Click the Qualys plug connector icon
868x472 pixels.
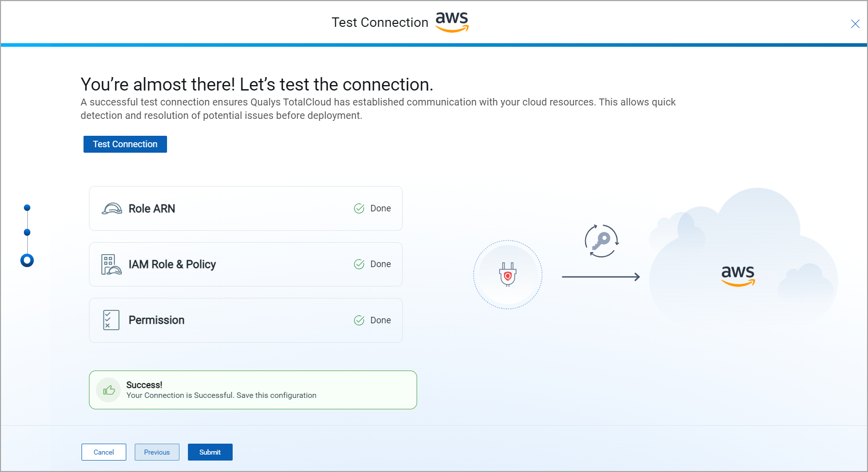[508, 275]
